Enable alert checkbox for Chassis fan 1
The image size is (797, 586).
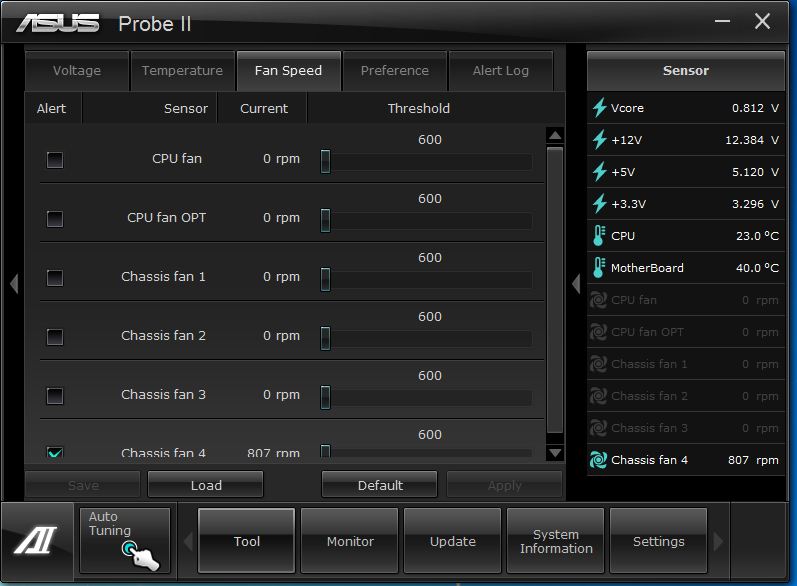[x=55, y=277]
